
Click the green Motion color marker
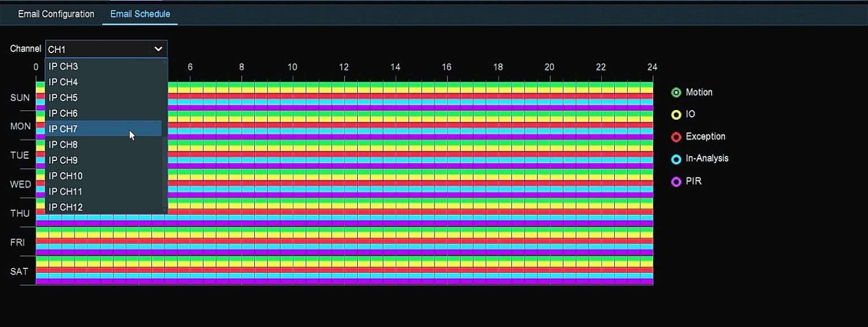(676, 92)
